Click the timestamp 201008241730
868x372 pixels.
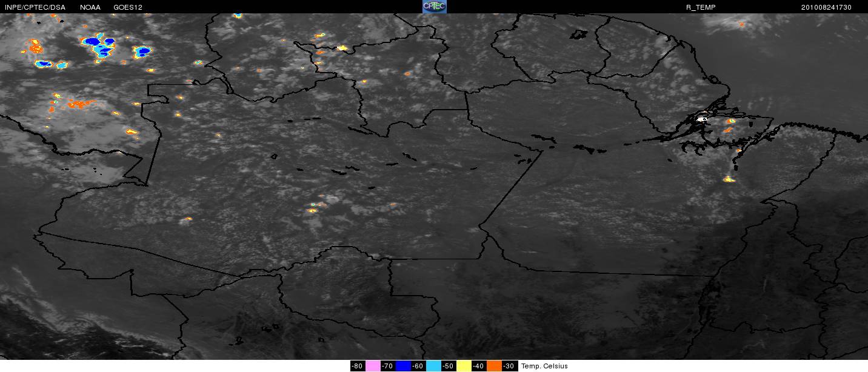(826, 7)
